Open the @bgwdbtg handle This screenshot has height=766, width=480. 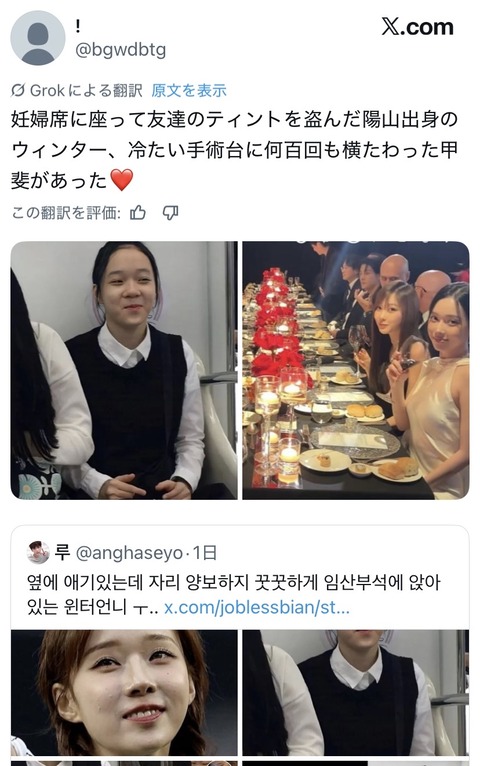[121, 50]
